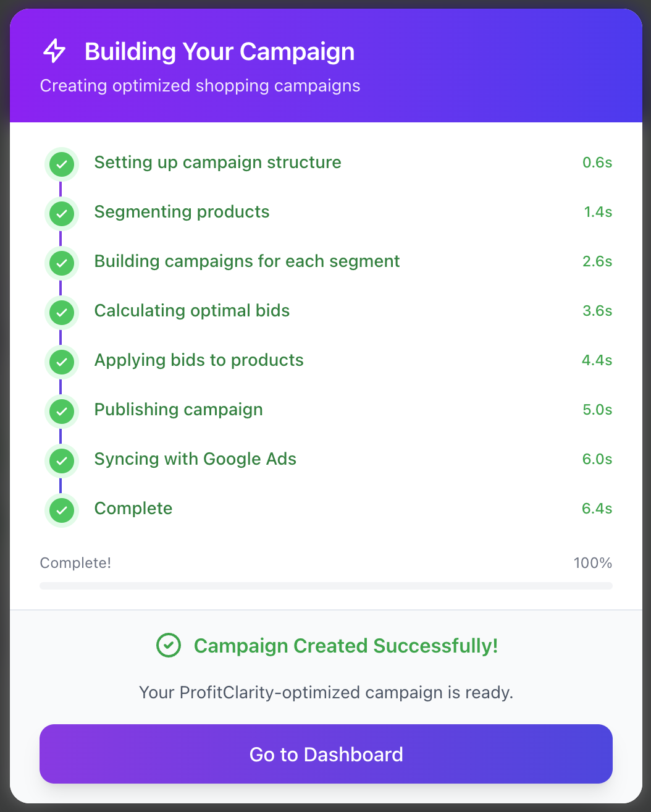Click the Syncing with Google Ads checkmark

click(61, 460)
